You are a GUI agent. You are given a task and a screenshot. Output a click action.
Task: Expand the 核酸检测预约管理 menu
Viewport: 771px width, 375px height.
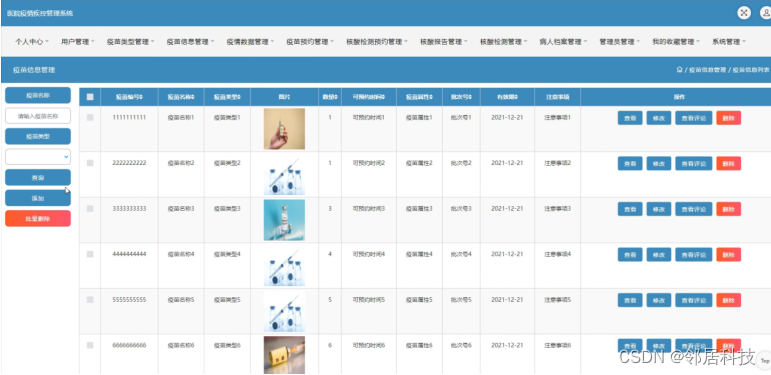(x=377, y=42)
